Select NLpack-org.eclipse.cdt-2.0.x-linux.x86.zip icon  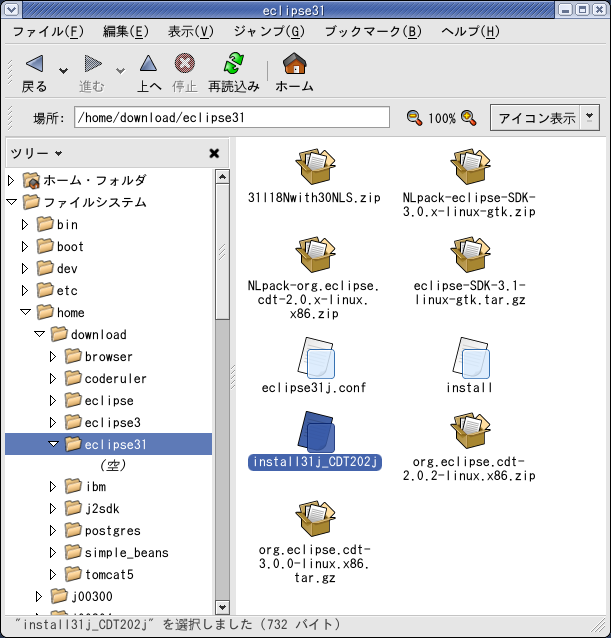(x=314, y=255)
